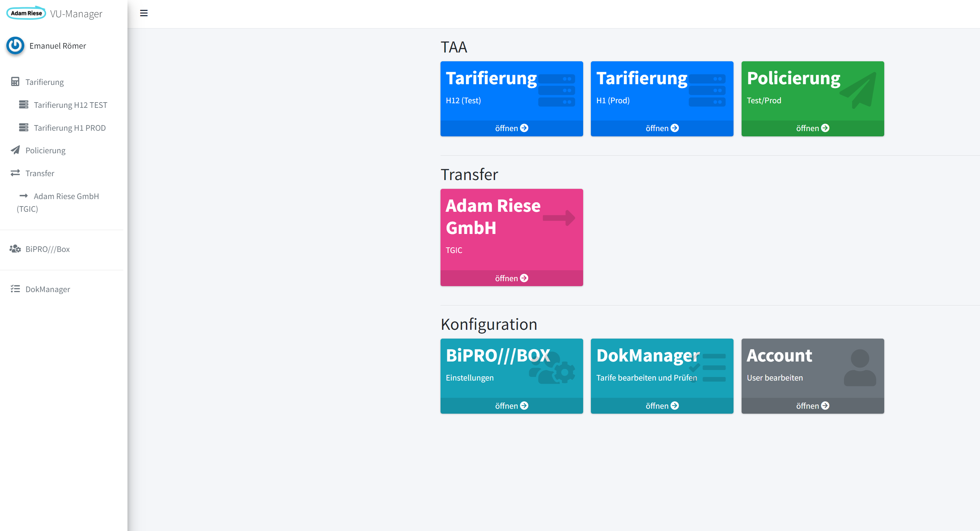The width and height of the screenshot is (980, 531).
Task: Expand the Transfer sidebar section
Action: pyautogui.click(x=40, y=174)
